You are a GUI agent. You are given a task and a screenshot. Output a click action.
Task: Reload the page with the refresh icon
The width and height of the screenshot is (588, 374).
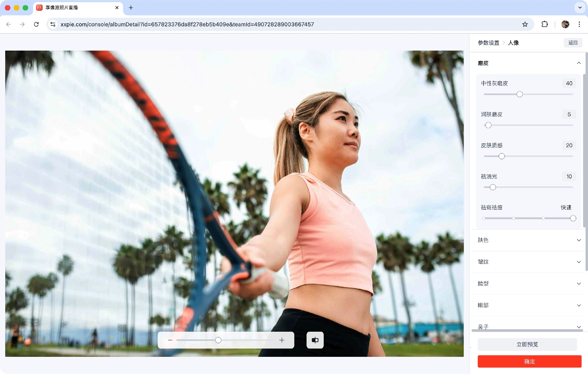(x=36, y=24)
